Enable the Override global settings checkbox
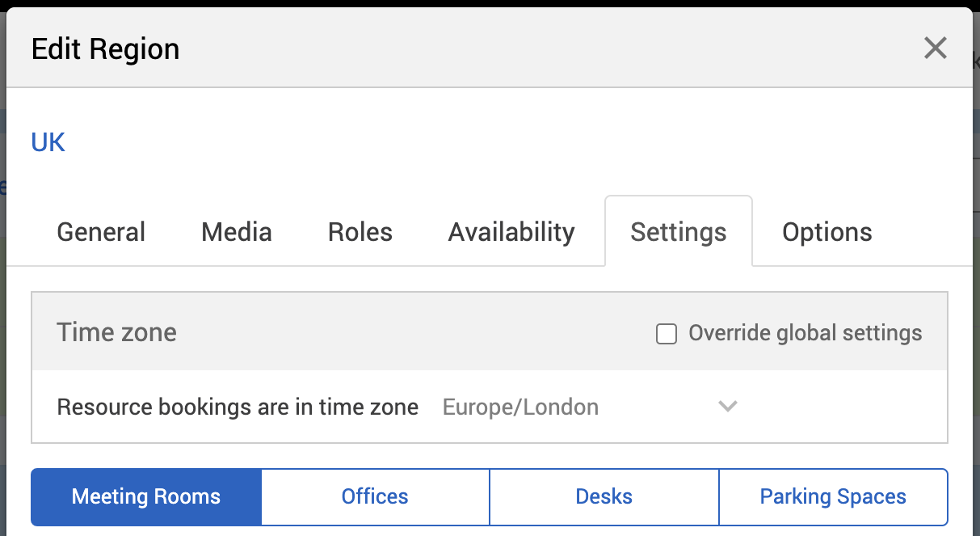980x536 pixels. [667, 333]
